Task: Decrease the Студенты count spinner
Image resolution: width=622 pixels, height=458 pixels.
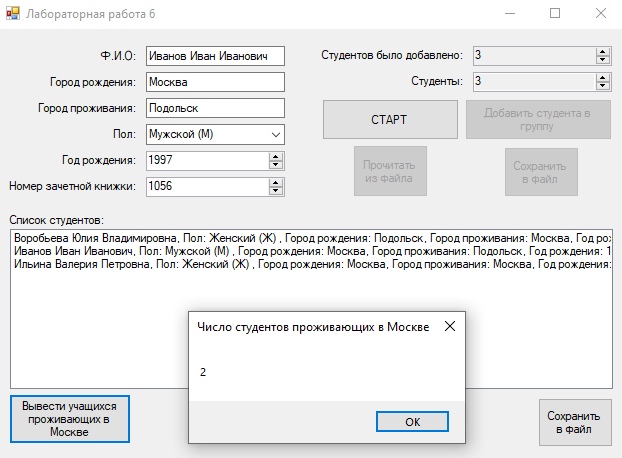Action: (x=602, y=86)
